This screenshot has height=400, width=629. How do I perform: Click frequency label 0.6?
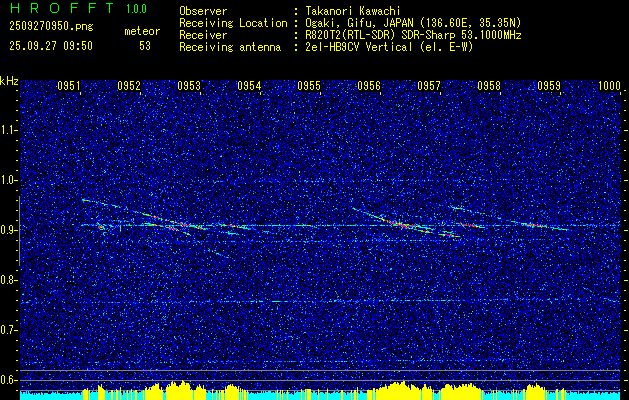9,380
